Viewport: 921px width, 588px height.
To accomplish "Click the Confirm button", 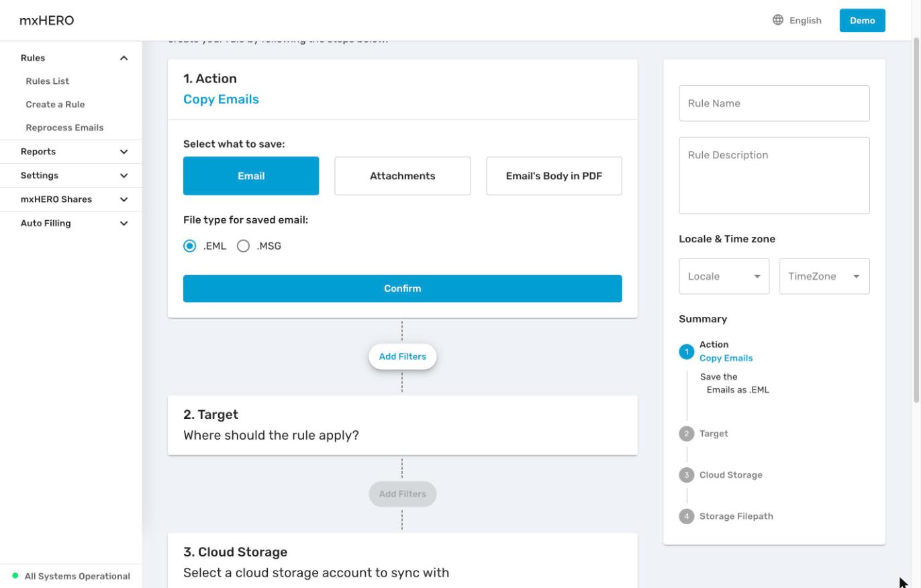I will (x=403, y=289).
